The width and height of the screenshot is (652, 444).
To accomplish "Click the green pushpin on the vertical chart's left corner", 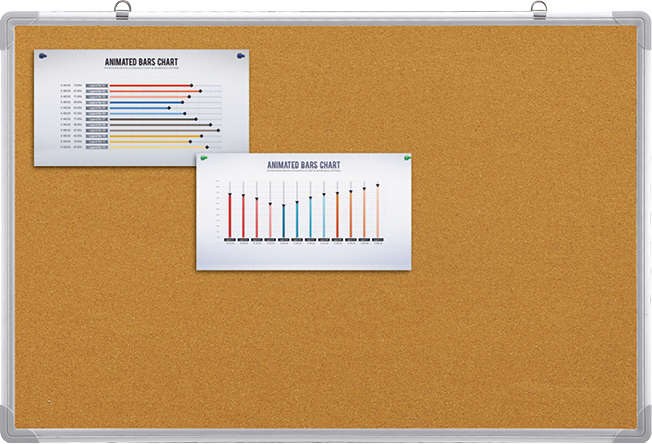I will pos(204,158).
